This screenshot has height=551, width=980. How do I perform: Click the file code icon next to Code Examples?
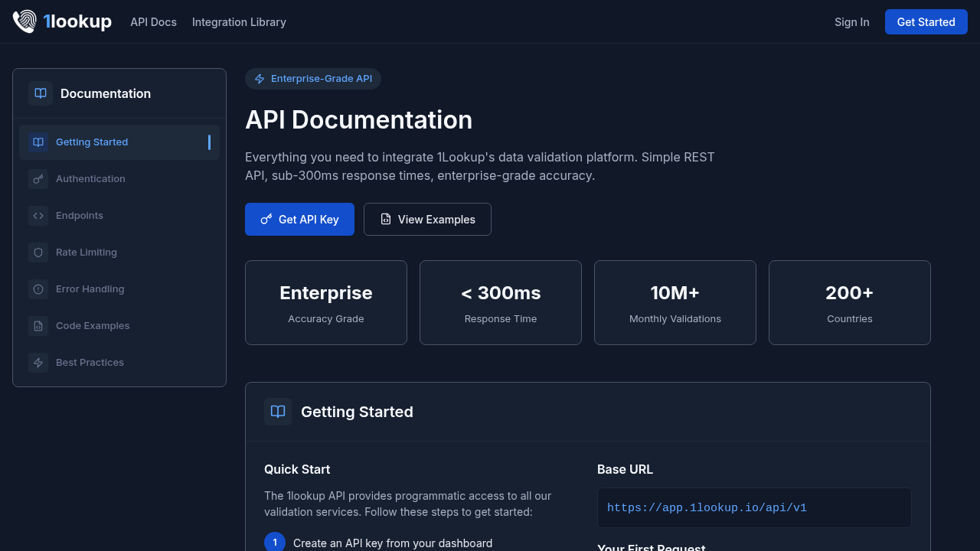(x=38, y=326)
